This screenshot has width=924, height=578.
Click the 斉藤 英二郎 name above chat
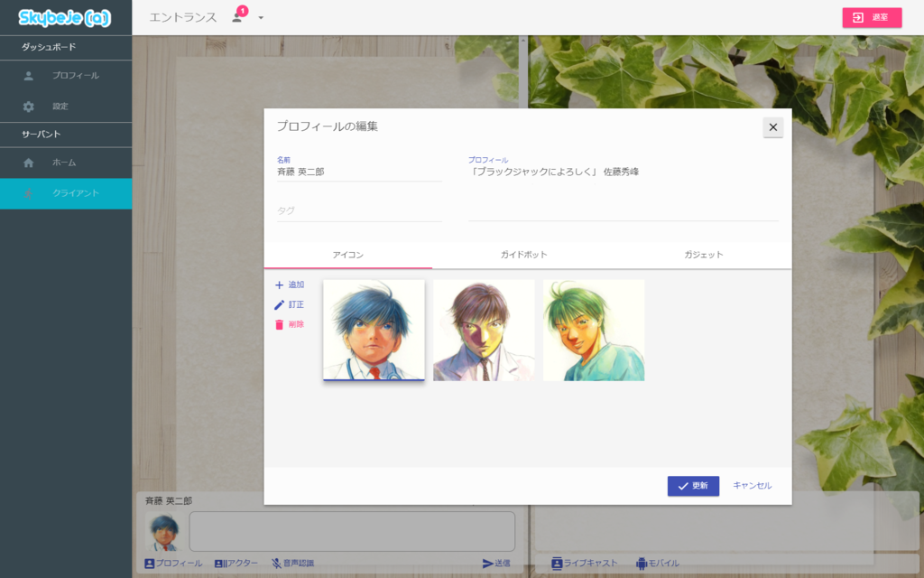click(169, 500)
